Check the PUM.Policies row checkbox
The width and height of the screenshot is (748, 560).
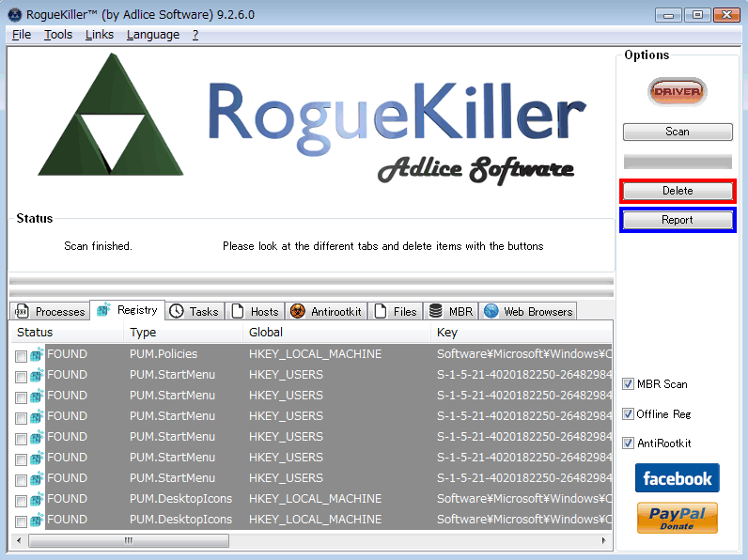point(21,356)
